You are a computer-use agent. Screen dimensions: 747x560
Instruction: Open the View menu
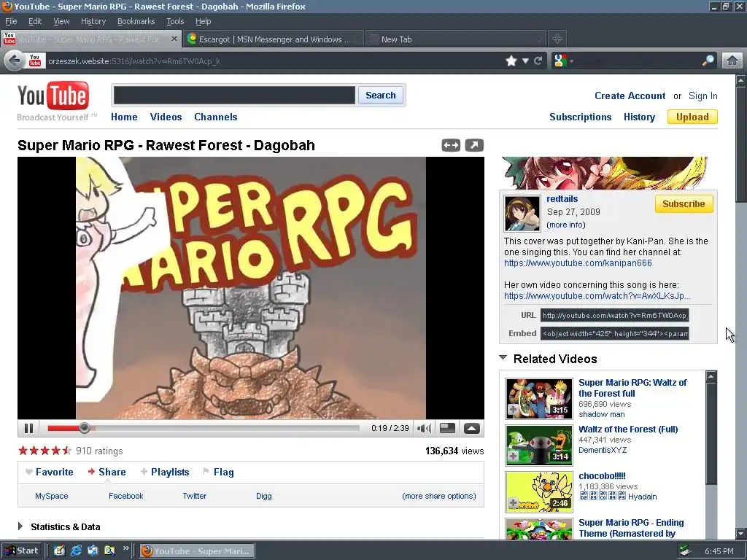[61, 21]
